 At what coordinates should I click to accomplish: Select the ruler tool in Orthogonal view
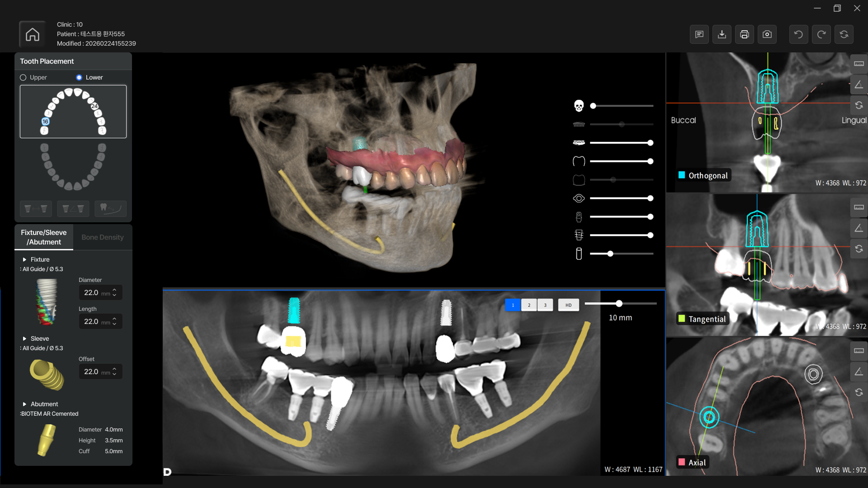(x=859, y=64)
